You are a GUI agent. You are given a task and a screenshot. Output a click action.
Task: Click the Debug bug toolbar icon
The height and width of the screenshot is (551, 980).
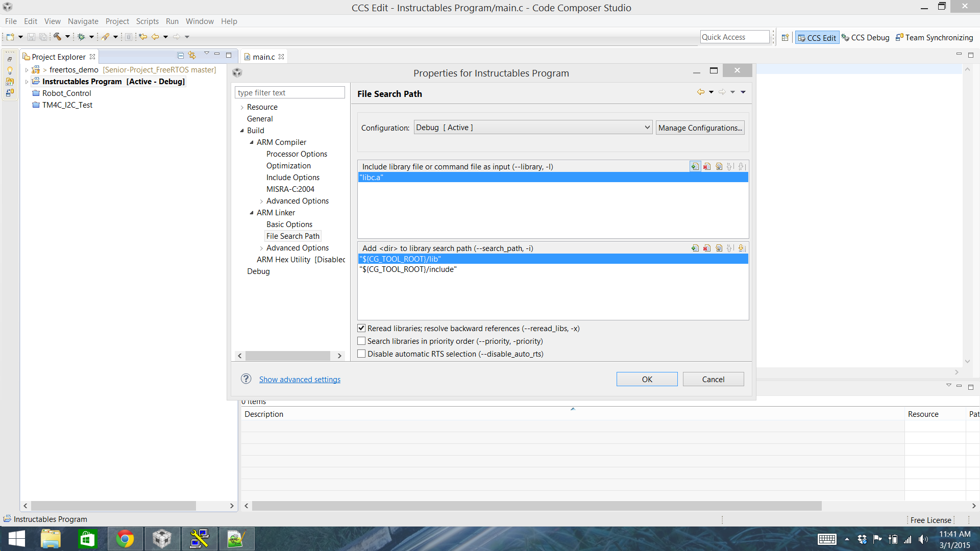81,37
